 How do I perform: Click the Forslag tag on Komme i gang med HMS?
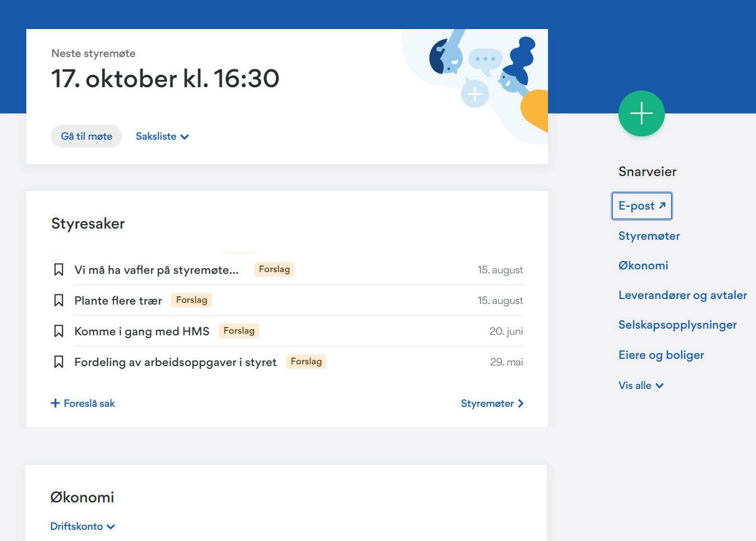coord(239,331)
